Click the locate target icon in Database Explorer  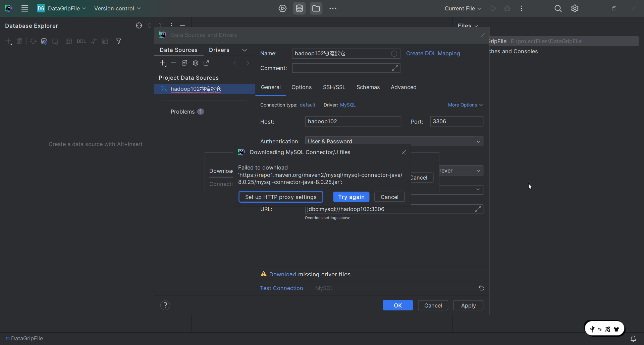(139, 25)
